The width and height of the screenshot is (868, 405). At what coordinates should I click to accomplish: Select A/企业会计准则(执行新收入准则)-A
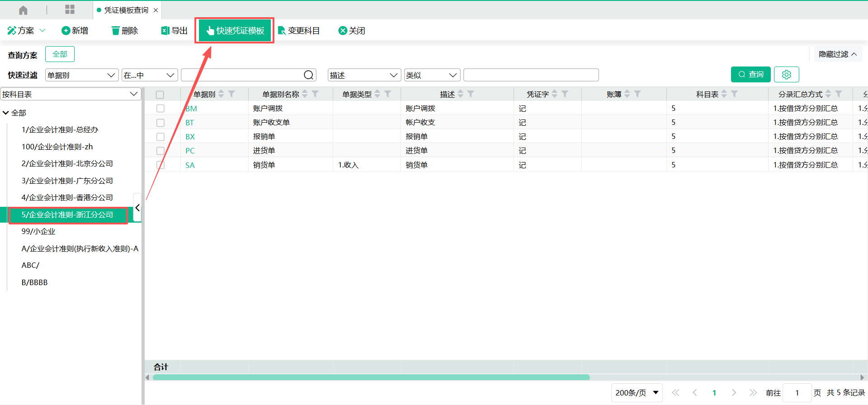pos(80,248)
